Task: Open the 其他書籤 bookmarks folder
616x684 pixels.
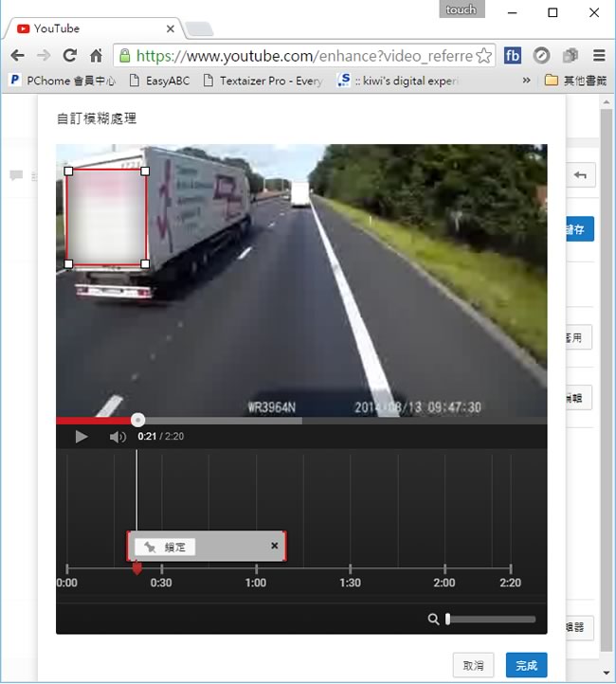Action: tap(574, 81)
